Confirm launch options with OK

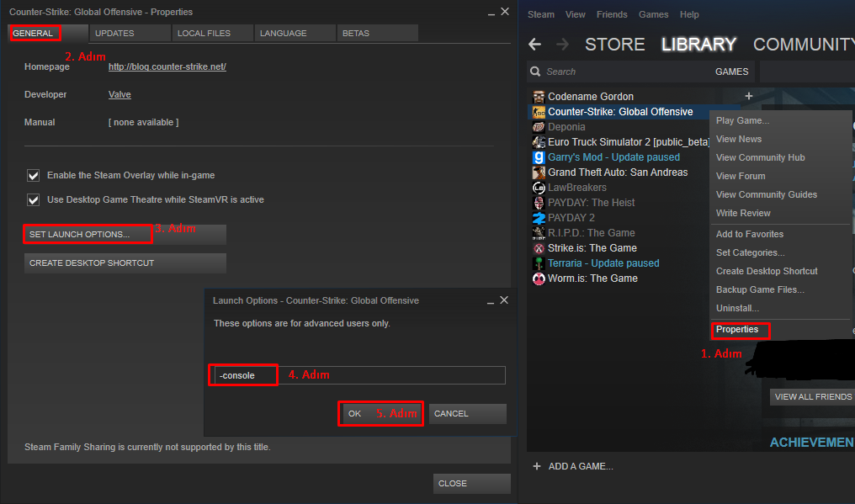point(381,413)
